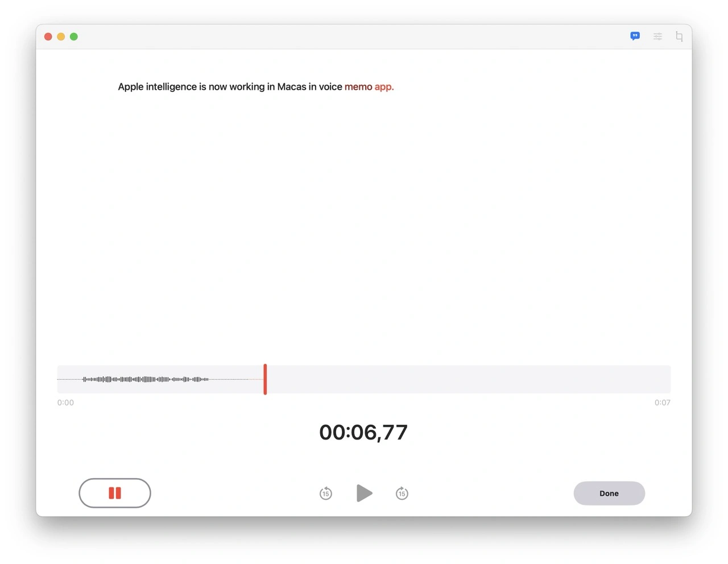The image size is (728, 564).
Task: Click Done to finish the recording
Action: point(609,493)
